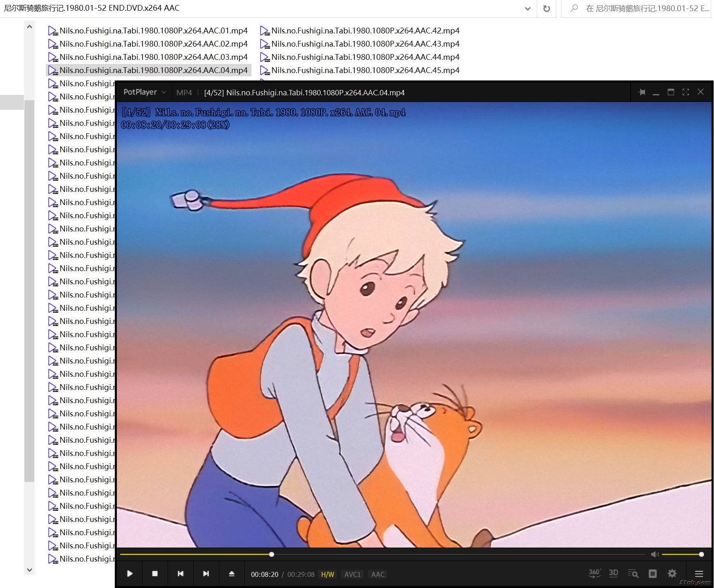This screenshot has width=714, height=588.
Task: Click the Explorer vertical scrollbar thumb
Action: tap(29, 291)
